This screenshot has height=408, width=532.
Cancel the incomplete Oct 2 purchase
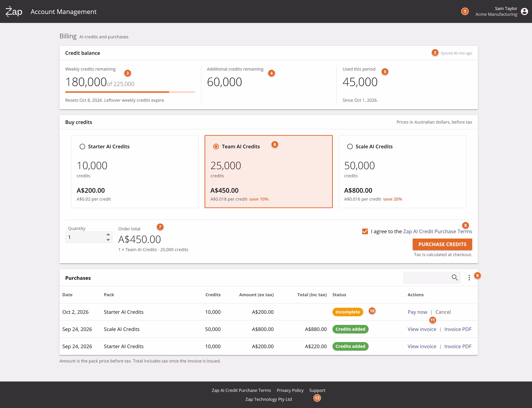coord(443,312)
